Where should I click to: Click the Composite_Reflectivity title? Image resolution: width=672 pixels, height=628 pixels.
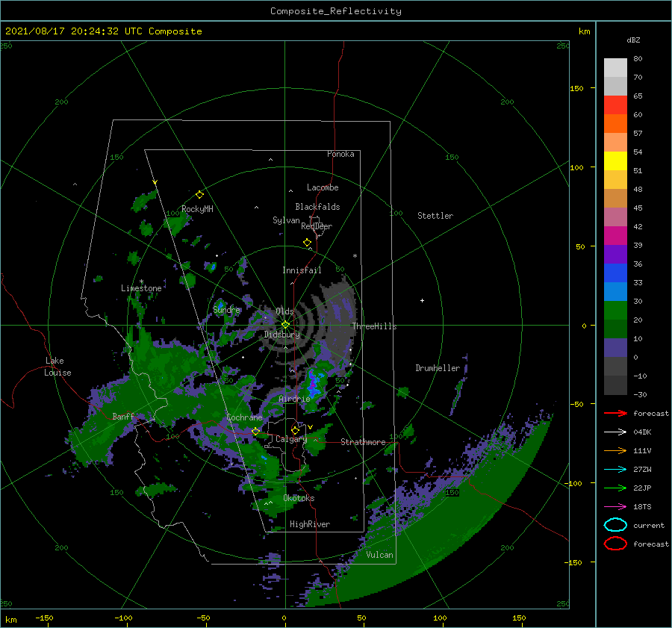pos(336,11)
